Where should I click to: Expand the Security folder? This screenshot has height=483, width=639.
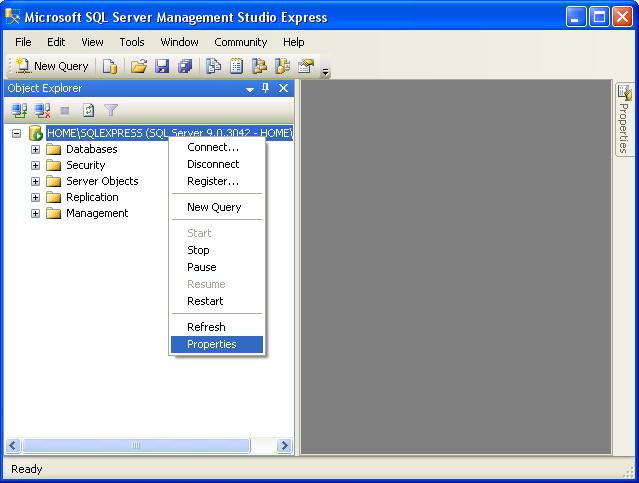(35, 165)
